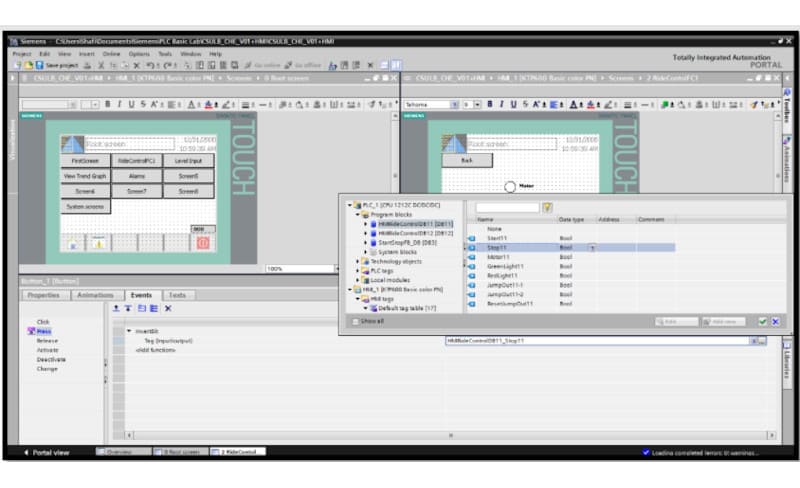The height and width of the screenshot is (488, 800).
Task: Open the Options menu
Action: coord(139,54)
